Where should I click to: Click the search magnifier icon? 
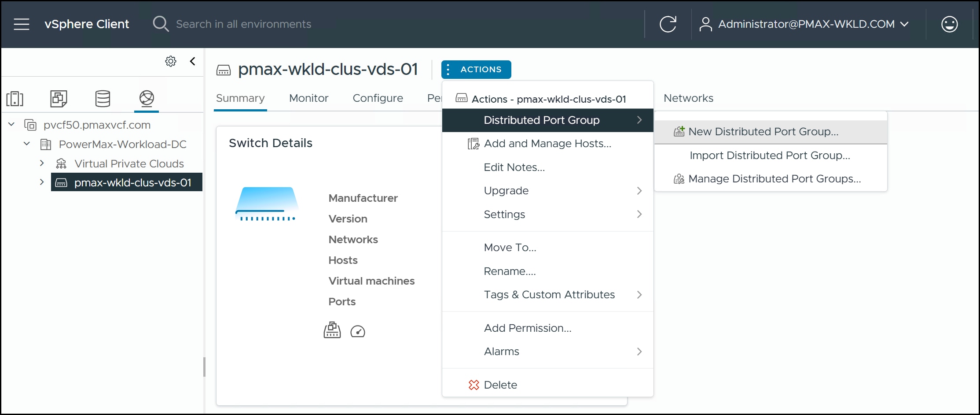(x=160, y=24)
